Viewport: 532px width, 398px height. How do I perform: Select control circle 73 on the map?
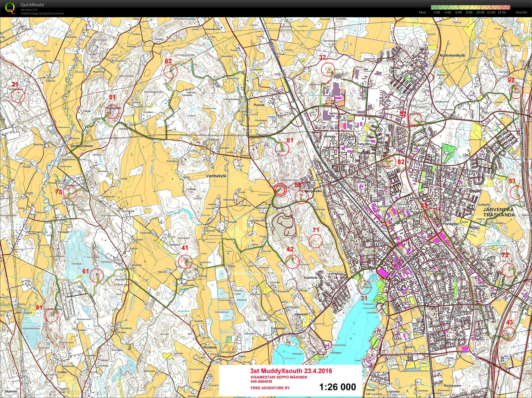point(70,192)
